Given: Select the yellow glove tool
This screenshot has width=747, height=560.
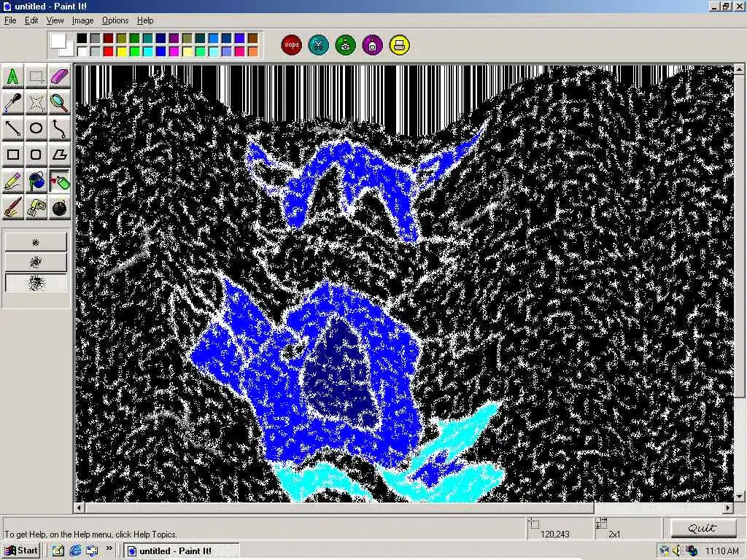Looking at the screenshot, I should pyautogui.click(x=36, y=208).
